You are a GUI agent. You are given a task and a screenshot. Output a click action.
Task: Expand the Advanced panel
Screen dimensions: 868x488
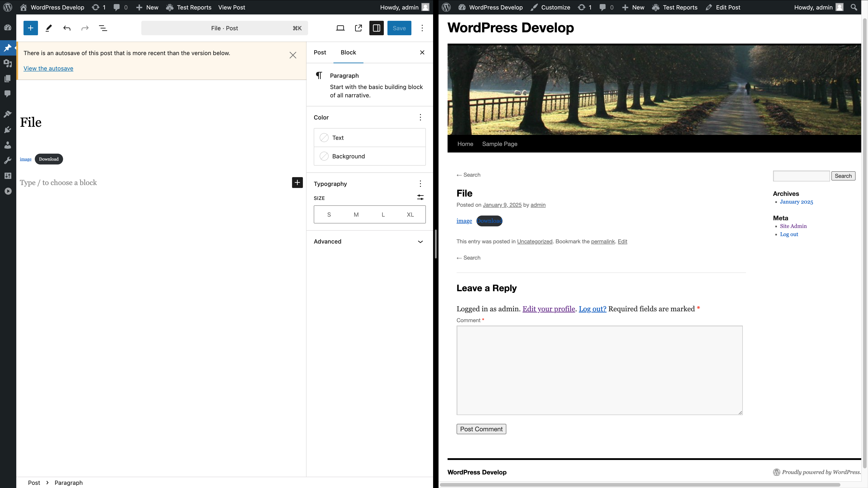click(369, 242)
